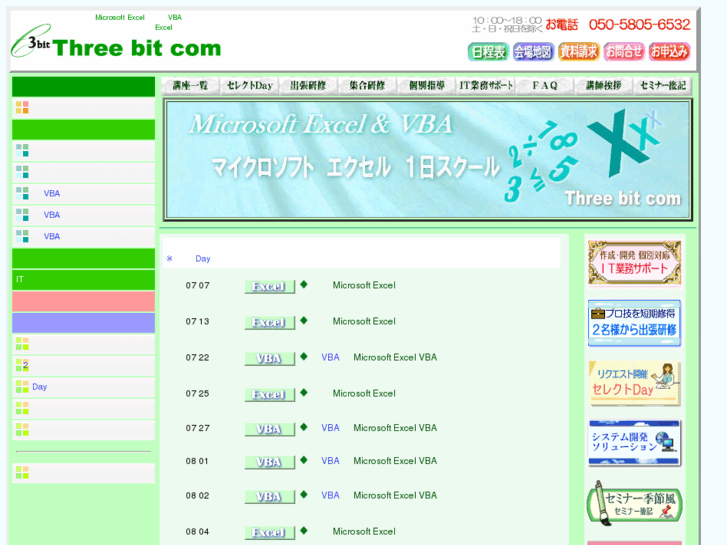Click the Excel badge in the 08 04 row
Image resolution: width=727 pixels, height=545 pixels.
[x=269, y=533]
